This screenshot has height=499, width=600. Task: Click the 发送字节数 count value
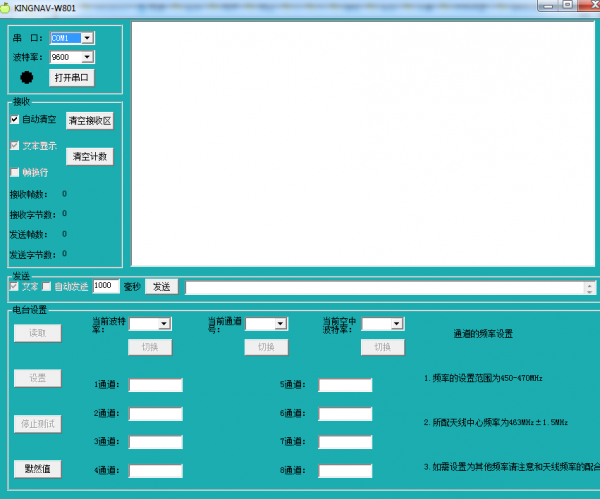[x=64, y=254]
